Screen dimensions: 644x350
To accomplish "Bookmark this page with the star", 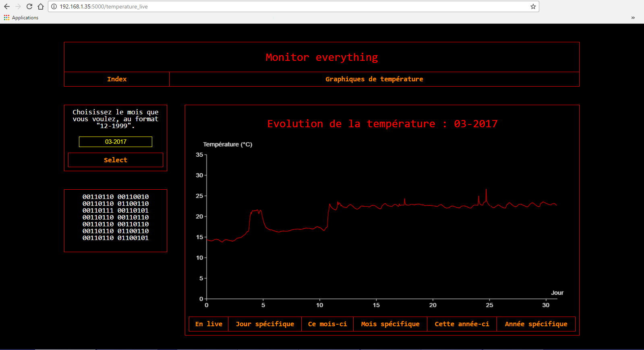I will (x=533, y=6).
